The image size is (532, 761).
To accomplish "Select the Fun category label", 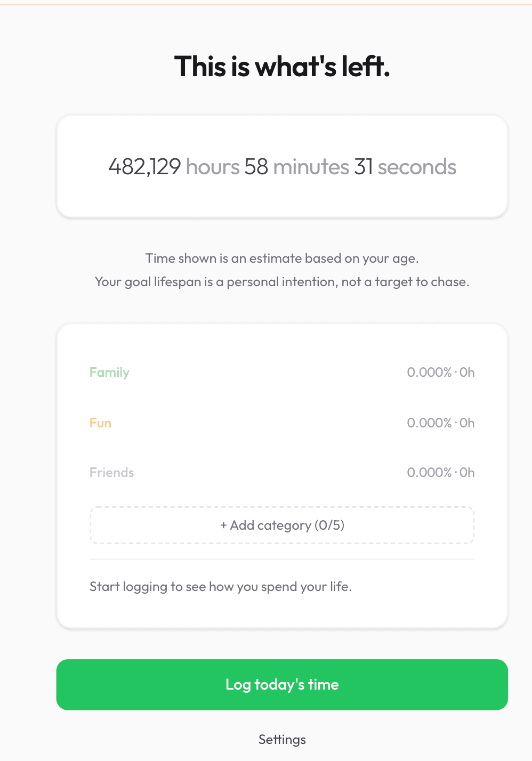I will click(100, 423).
